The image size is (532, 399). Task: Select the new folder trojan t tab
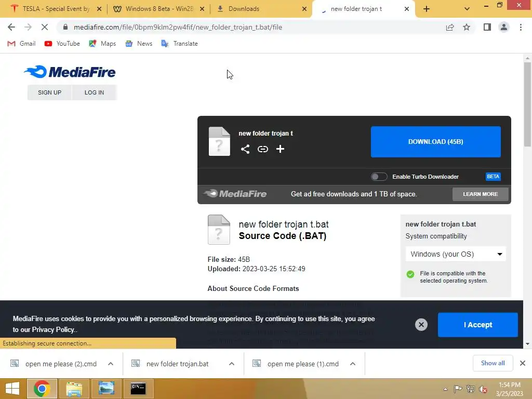pyautogui.click(x=356, y=9)
